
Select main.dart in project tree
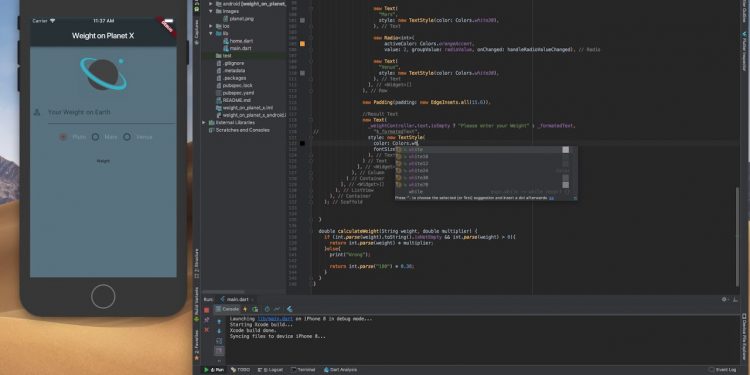click(241, 48)
